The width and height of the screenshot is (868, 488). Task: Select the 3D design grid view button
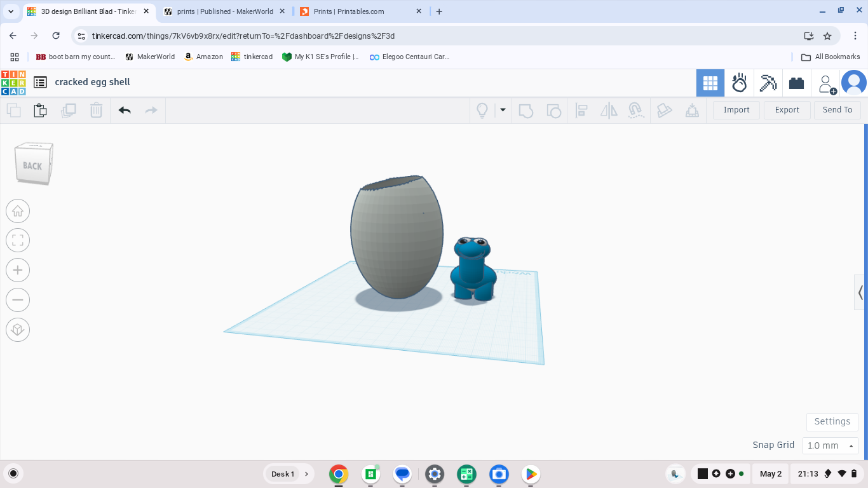710,83
